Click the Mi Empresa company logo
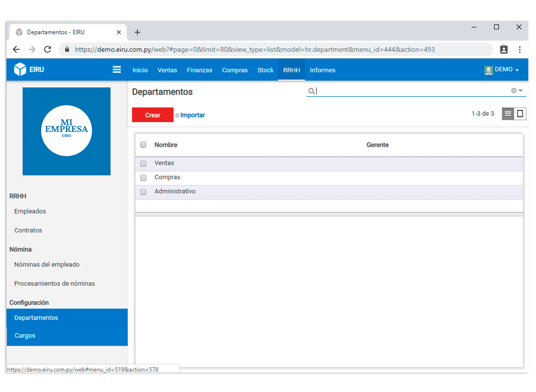536x392 pixels. (x=67, y=131)
